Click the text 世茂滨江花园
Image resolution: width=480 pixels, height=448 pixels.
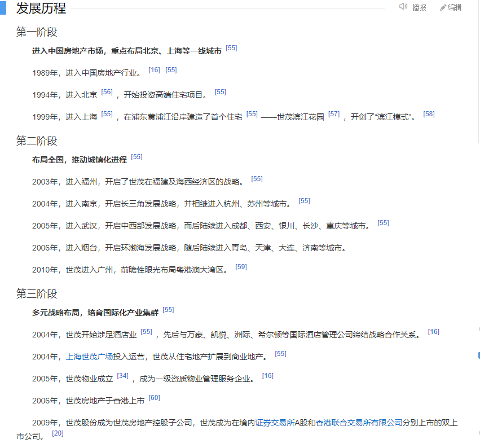click(x=301, y=117)
